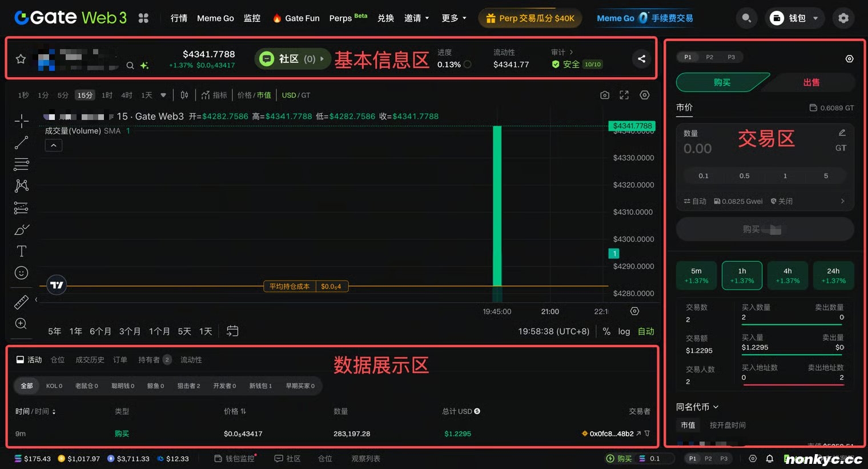This screenshot has height=469, width=868.
Task: Open Gate Fun in the top menu
Action: coord(296,18)
